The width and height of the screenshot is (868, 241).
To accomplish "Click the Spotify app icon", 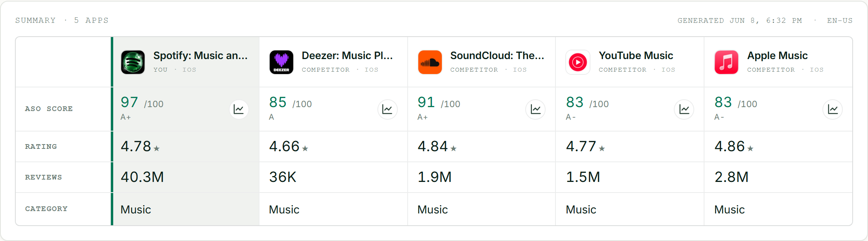I will 133,62.
